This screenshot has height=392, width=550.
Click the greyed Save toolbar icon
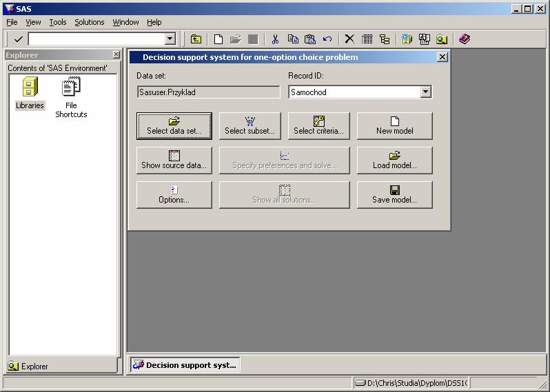click(x=253, y=39)
